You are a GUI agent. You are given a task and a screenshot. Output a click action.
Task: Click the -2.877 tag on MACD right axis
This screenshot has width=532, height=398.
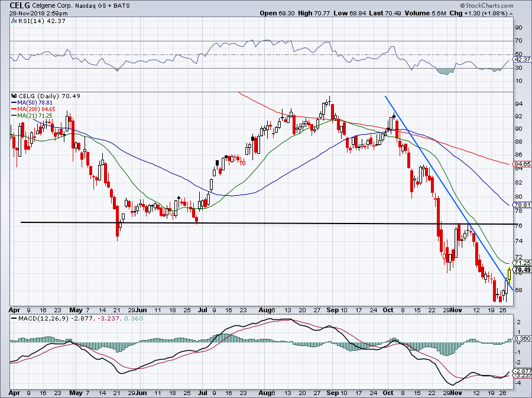point(523,371)
